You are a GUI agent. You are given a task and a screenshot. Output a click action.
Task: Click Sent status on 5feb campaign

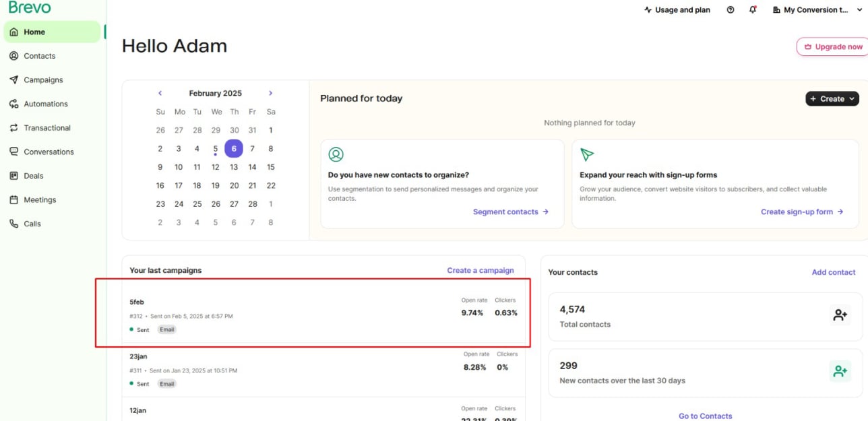coord(139,329)
